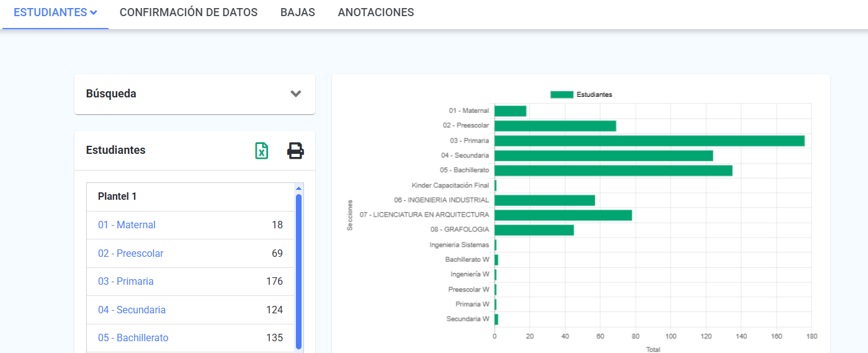
Task: Select the 02 - Preescolar link
Action: tap(131, 253)
